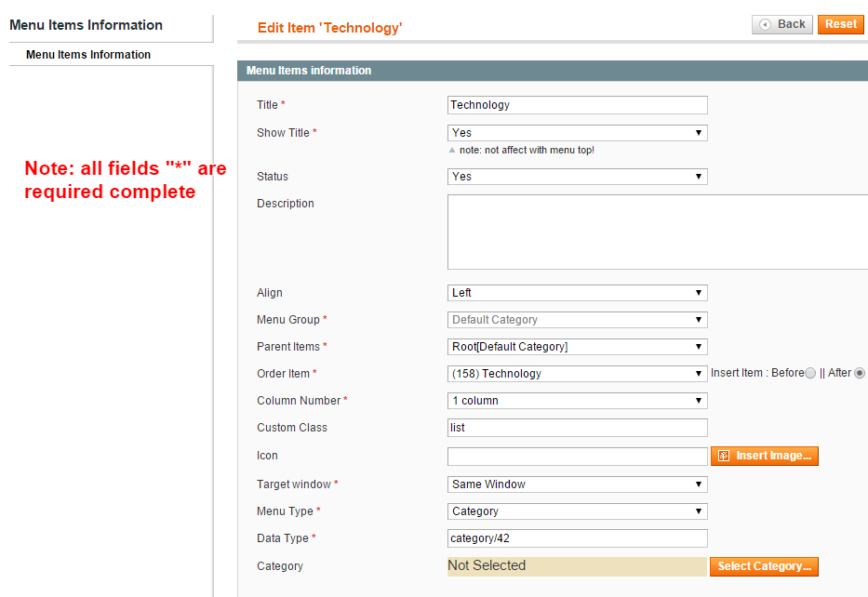Expand the Align dropdown
The width and height of the screenshot is (868, 597).
click(x=578, y=293)
